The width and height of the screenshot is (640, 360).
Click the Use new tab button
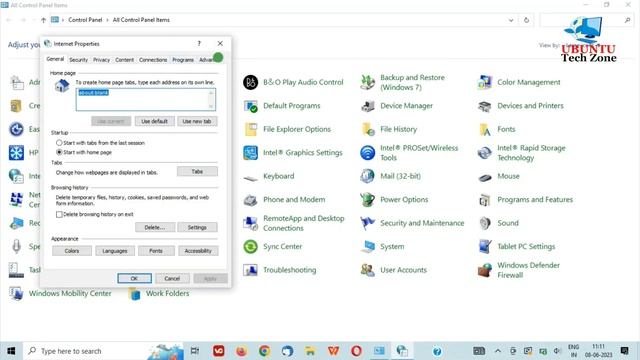coord(197,121)
